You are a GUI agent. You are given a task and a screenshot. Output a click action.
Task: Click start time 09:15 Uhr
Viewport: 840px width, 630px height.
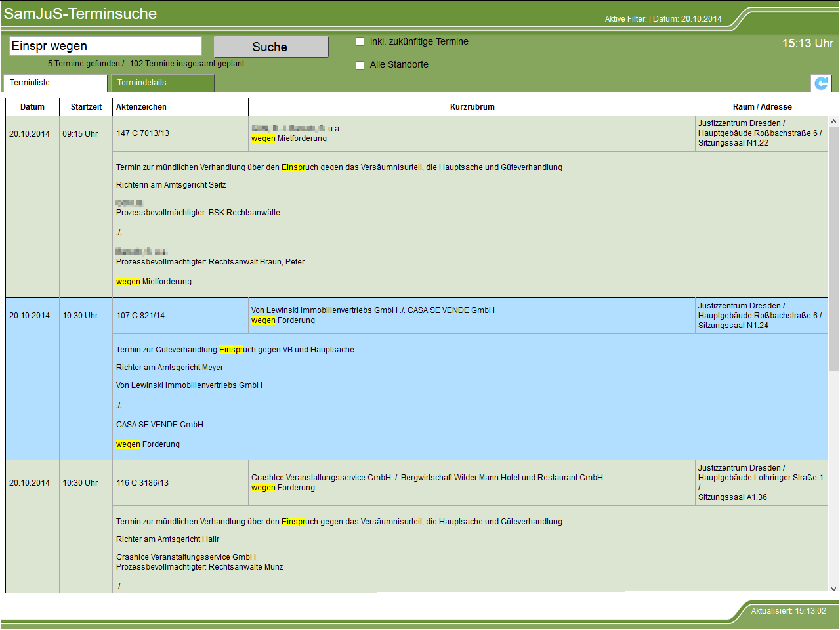coord(80,134)
